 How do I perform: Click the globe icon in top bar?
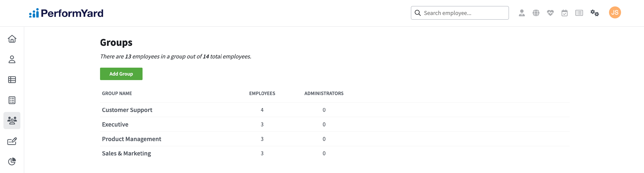coord(536,13)
